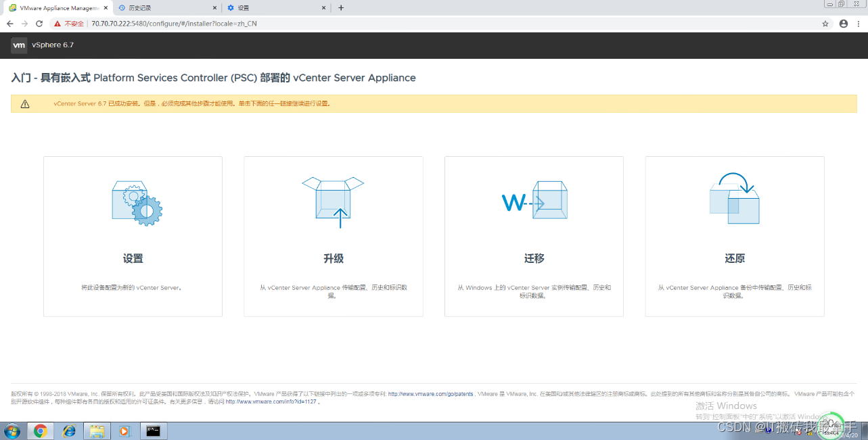Go back in browser history
Viewport: 868px width, 440px height.
coord(9,24)
